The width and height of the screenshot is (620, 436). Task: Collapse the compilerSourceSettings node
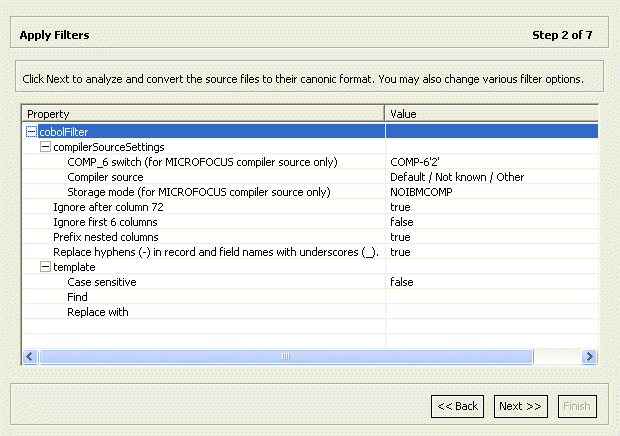[x=45, y=147]
